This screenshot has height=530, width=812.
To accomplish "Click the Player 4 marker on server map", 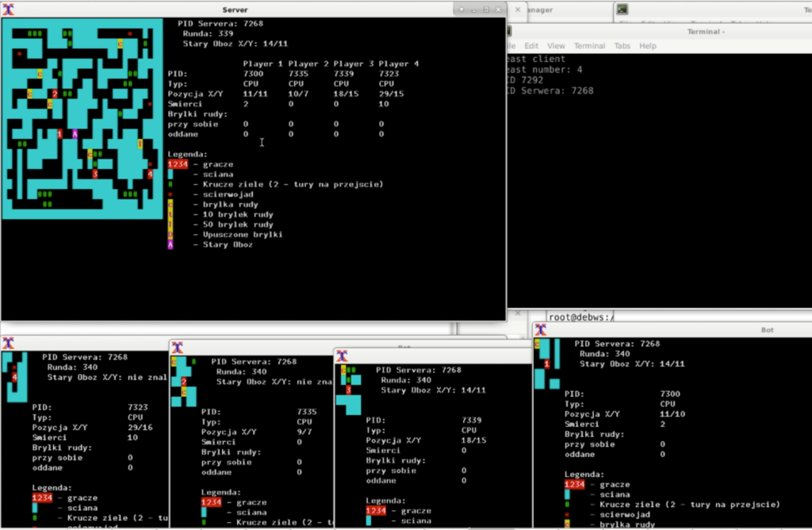I will click(150, 174).
